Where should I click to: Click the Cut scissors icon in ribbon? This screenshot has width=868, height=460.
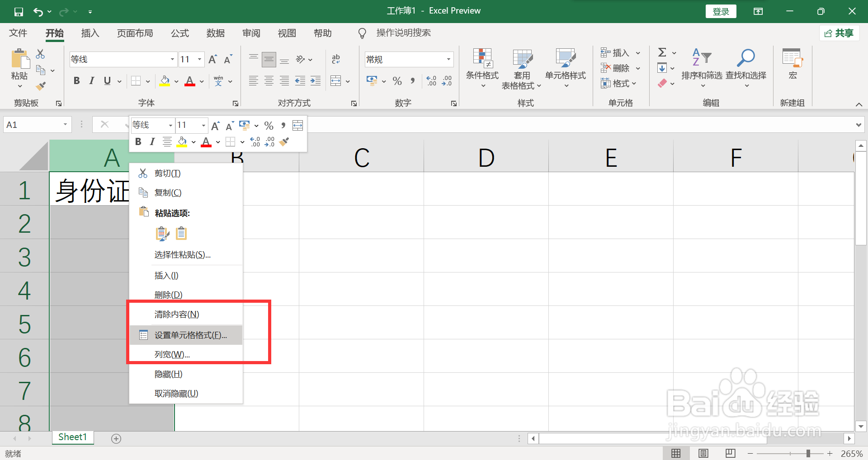point(40,54)
